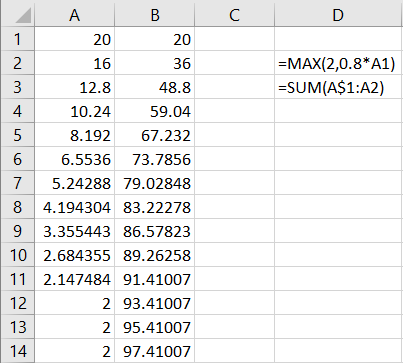Click cell A1 containing 20
403x363 pixels.
point(74,39)
